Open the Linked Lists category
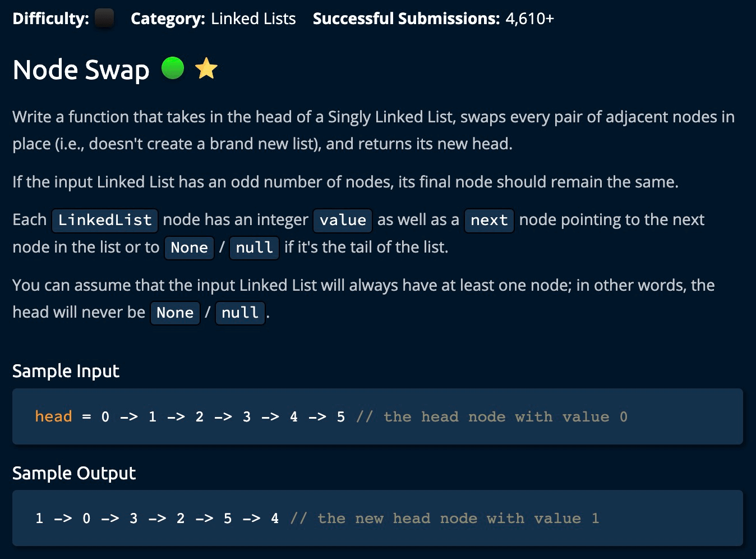Viewport: 756px width, 559px height. coord(253,19)
